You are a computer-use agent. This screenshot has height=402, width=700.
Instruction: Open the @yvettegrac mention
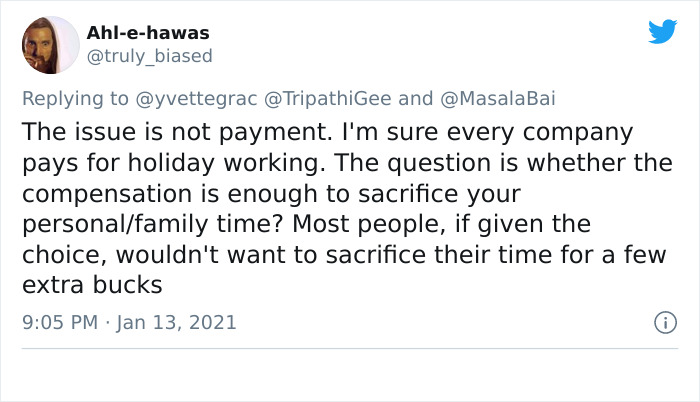click(196, 98)
